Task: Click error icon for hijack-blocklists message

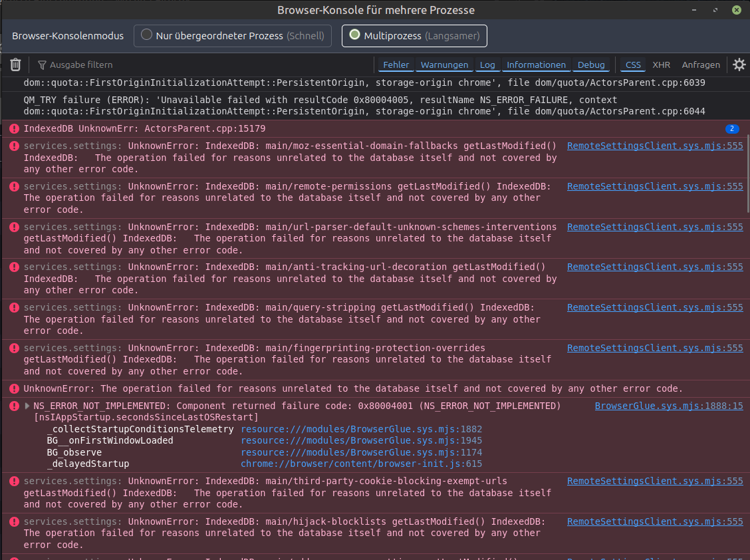Action: tap(15, 521)
